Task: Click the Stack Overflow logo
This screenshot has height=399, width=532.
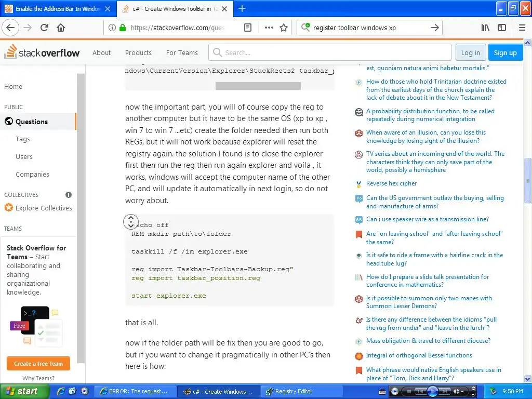Action: coord(42,52)
